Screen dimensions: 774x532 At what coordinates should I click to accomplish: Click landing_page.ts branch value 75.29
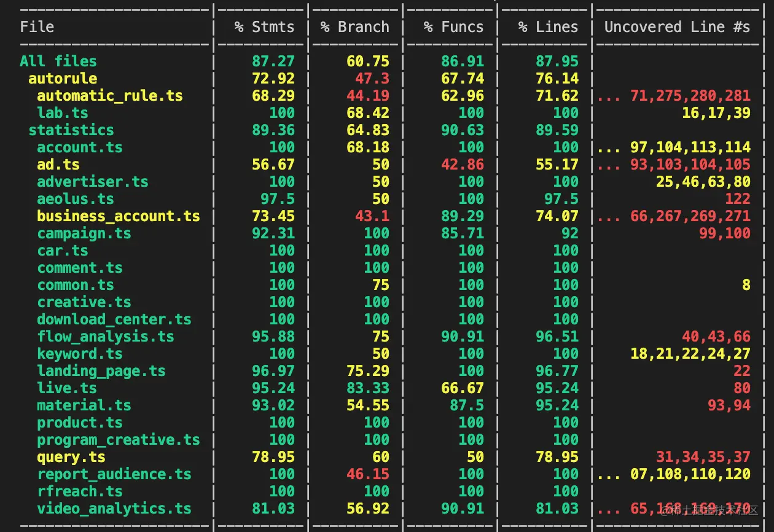click(368, 371)
